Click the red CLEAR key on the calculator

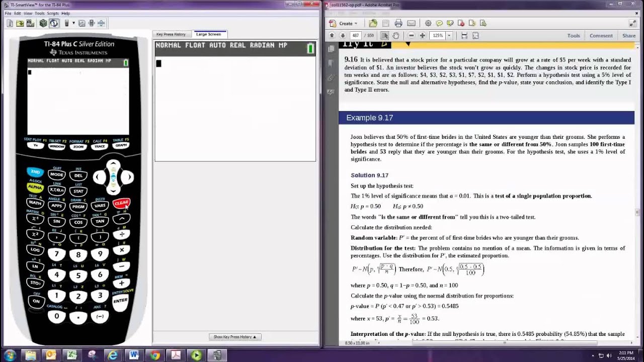point(121,203)
